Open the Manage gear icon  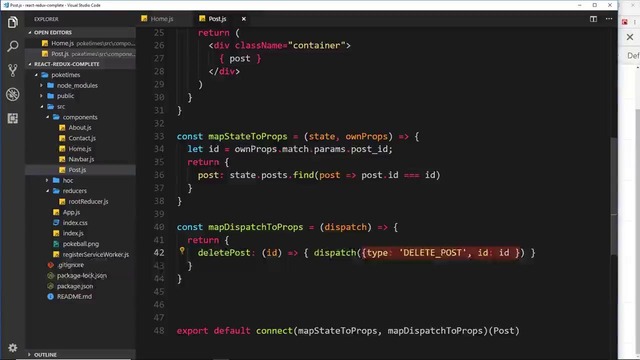point(13,348)
